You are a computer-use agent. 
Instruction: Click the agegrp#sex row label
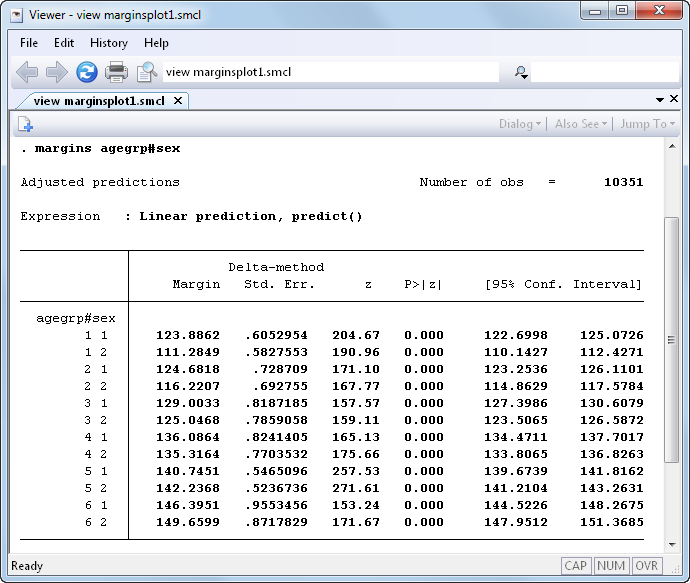click(x=76, y=318)
